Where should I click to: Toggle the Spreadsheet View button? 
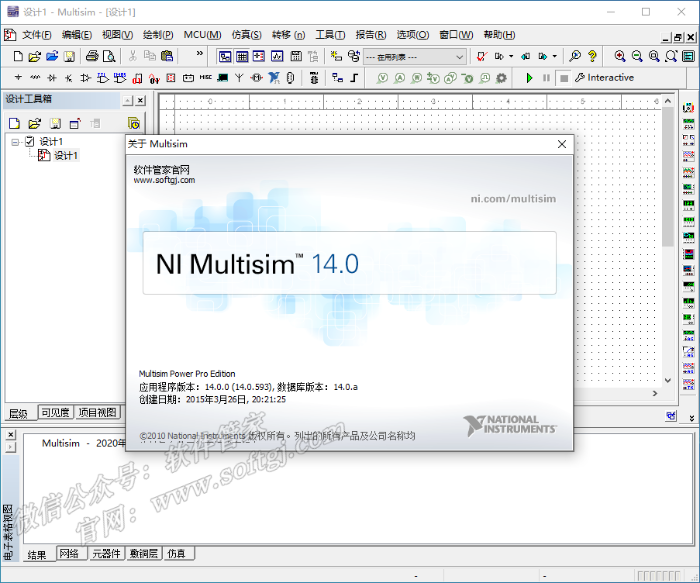pos(242,56)
